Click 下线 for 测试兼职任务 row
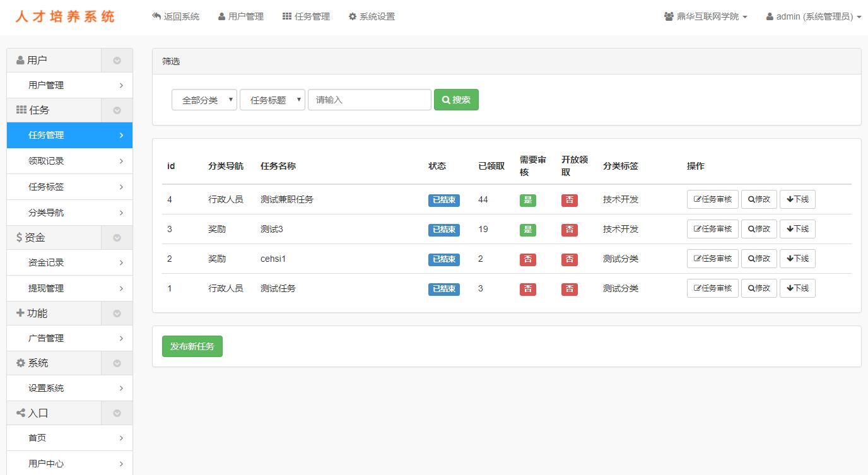 pyautogui.click(x=797, y=199)
